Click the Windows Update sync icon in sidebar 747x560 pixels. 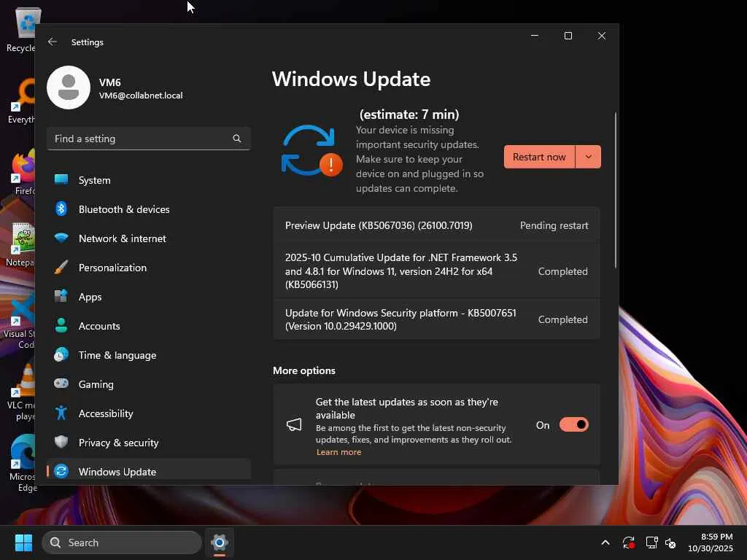[61, 472]
